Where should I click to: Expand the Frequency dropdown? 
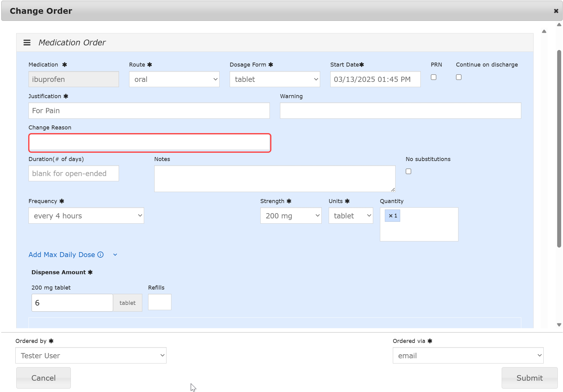pos(86,216)
